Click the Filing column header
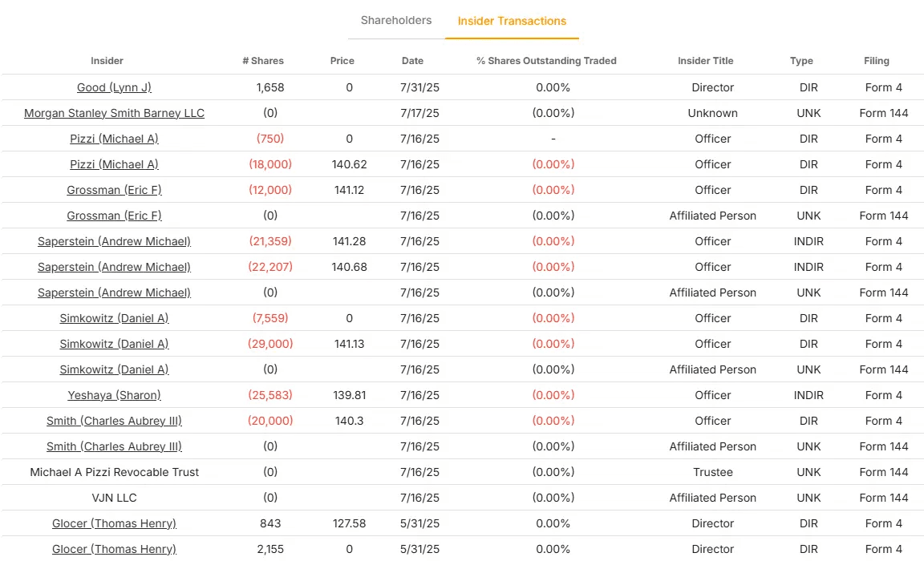 click(x=876, y=61)
